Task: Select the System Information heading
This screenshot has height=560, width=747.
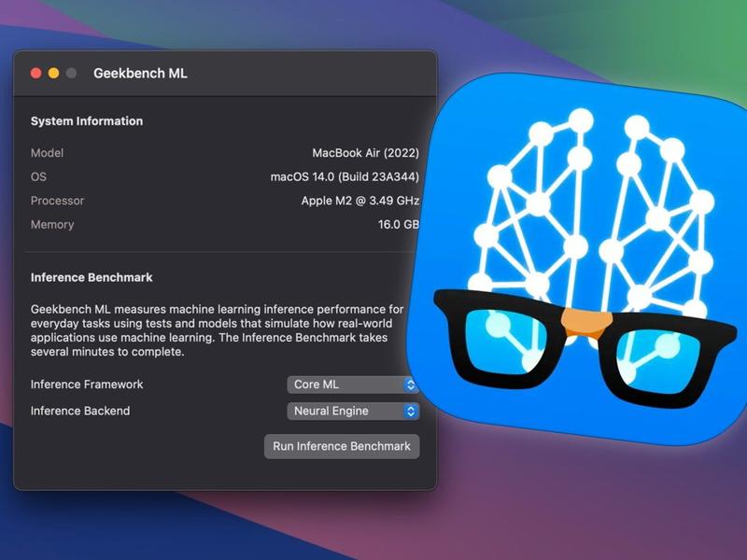Action: click(87, 121)
